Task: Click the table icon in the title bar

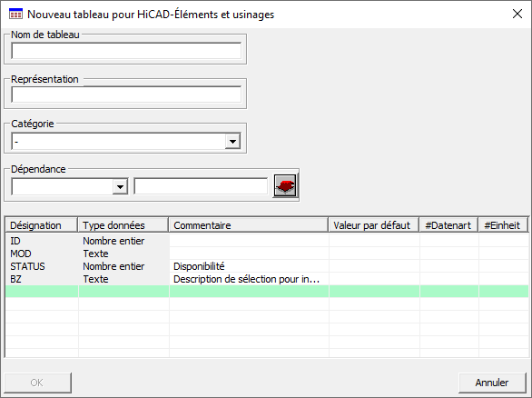Action: 15,14
